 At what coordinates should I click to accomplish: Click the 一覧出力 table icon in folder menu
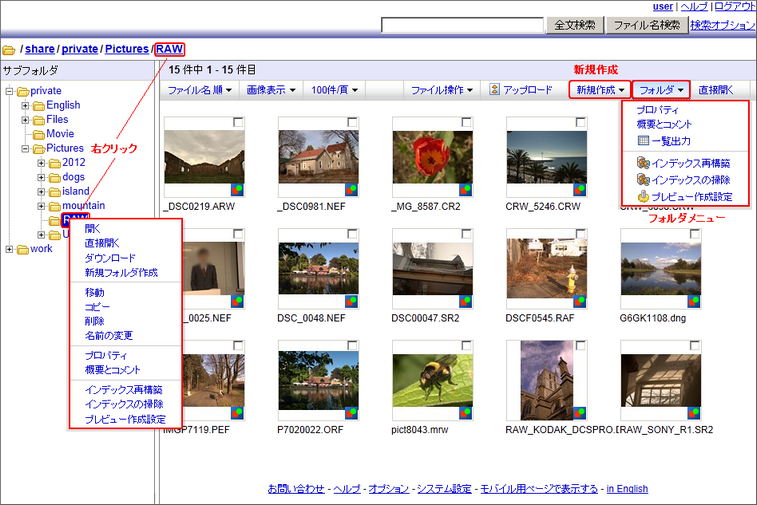click(643, 141)
